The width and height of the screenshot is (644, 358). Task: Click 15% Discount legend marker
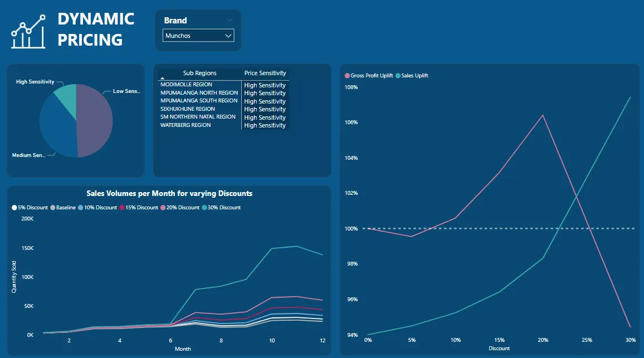pos(122,208)
